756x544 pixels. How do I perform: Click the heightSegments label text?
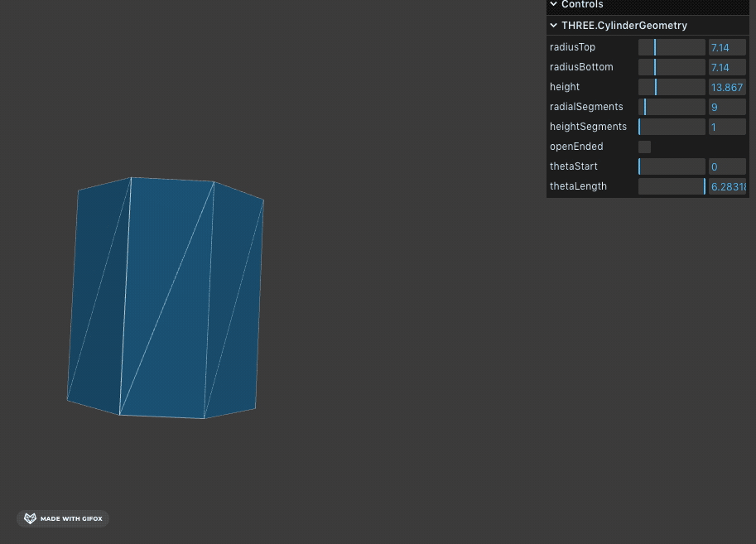588,127
